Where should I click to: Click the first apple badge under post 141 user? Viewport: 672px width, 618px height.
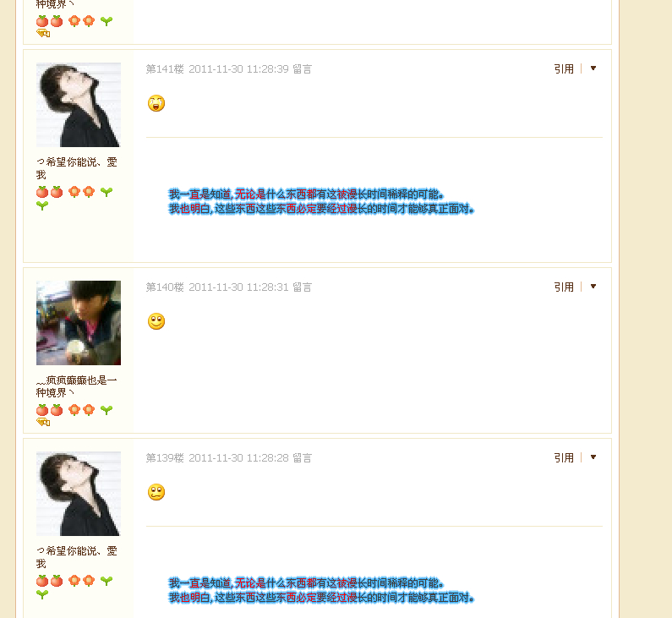click(x=42, y=192)
